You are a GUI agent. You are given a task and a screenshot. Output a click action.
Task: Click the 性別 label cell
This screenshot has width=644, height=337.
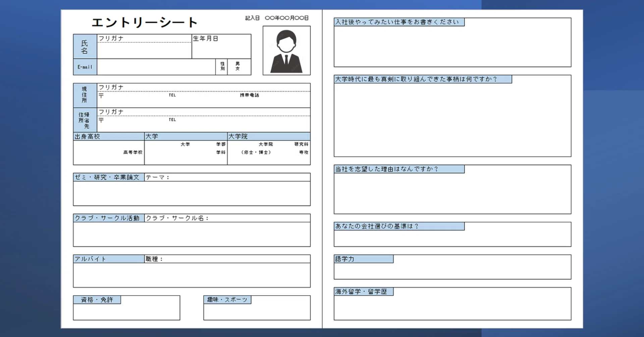(222, 66)
